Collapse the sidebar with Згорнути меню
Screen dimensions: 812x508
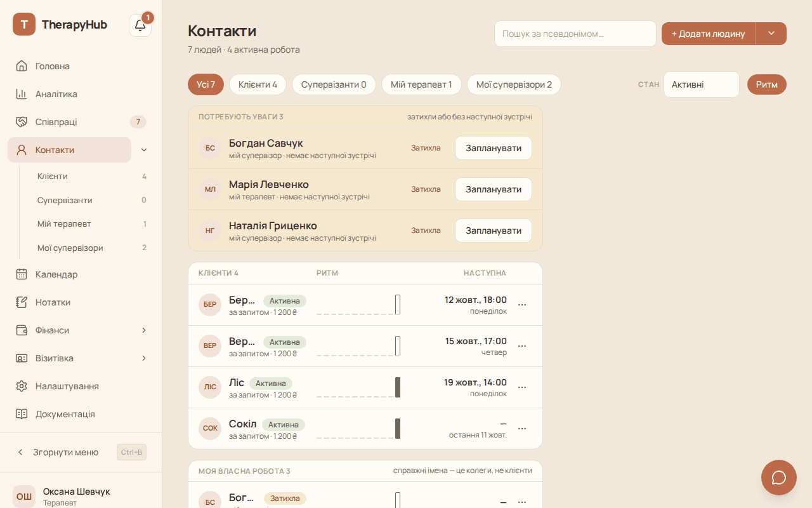pyautogui.click(x=81, y=452)
